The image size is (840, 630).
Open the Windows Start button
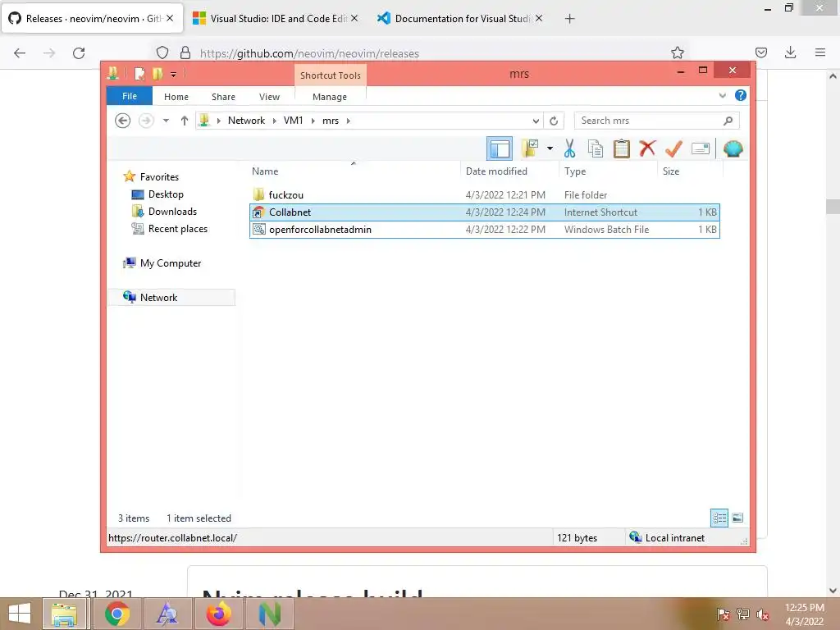[20, 614]
